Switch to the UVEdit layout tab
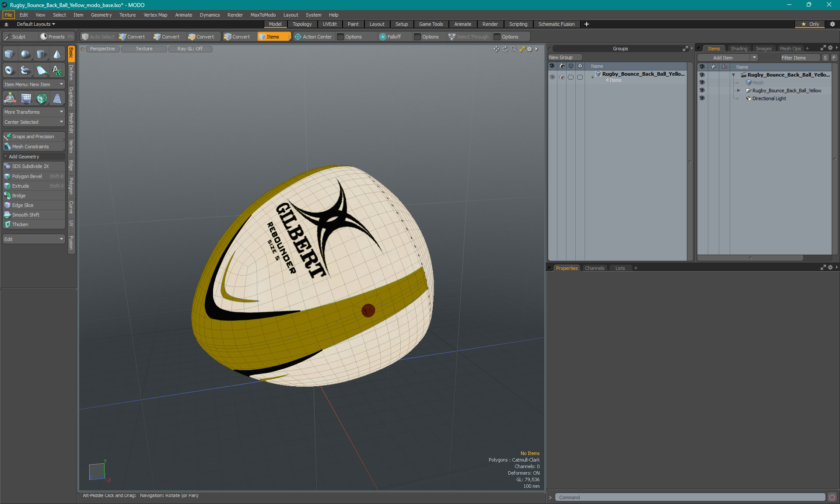Image resolution: width=840 pixels, height=504 pixels. coord(329,24)
